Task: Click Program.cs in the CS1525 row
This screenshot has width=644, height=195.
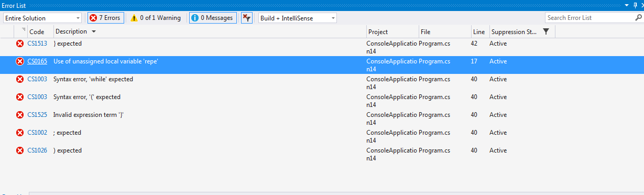Action: click(434, 115)
